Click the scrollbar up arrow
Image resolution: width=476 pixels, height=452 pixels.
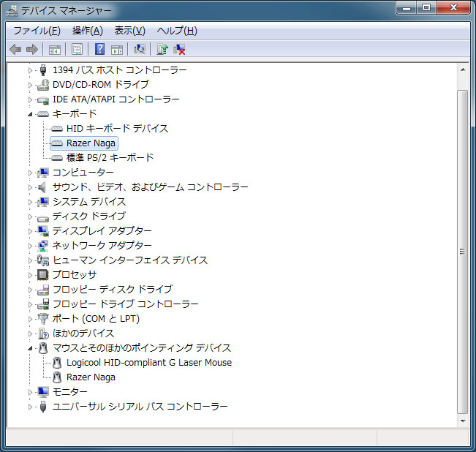(463, 69)
